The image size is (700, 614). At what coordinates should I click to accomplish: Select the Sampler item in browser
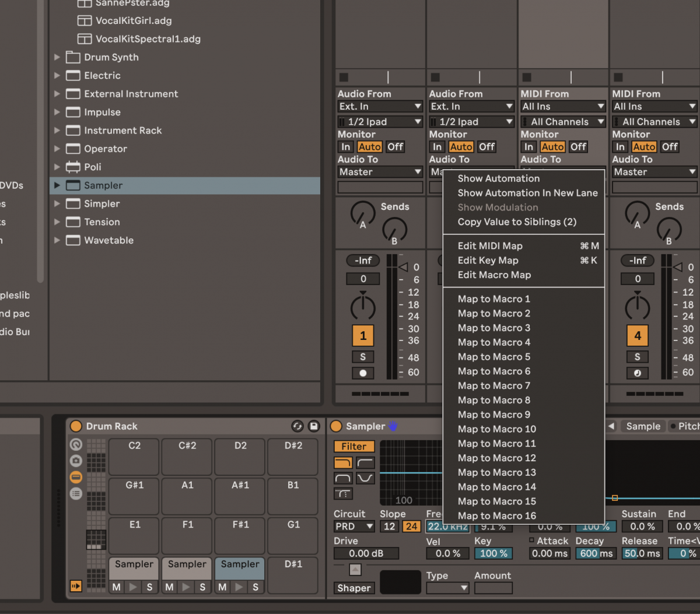(185, 185)
